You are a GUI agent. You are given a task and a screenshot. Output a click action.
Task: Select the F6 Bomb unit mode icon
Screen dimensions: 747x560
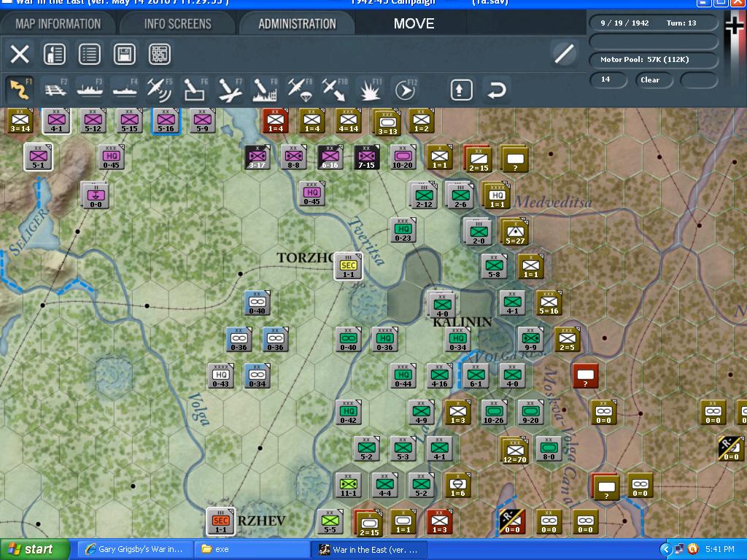pos(194,89)
